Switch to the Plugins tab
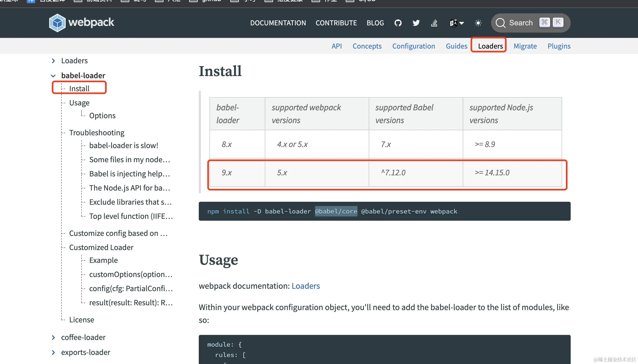The height and width of the screenshot is (364, 638). (x=559, y=46)
